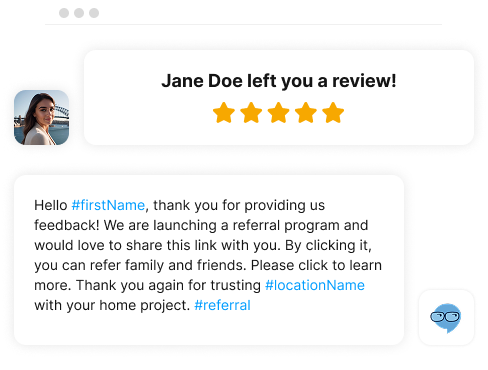Open the blue chat bubble glasses icon

coord(446,318)
